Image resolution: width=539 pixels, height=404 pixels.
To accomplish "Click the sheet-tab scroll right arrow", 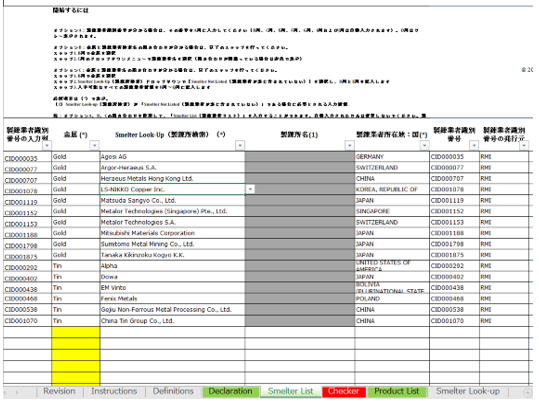I will (x=16, y=392).
